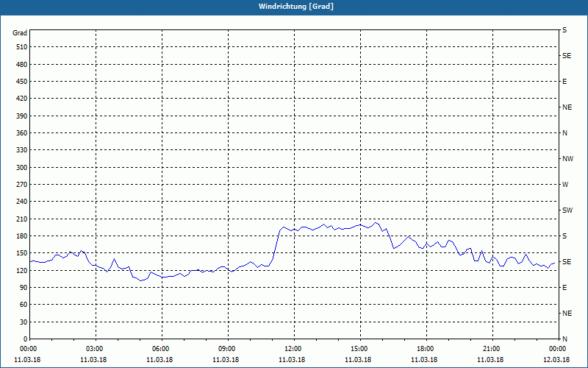Select the E compass label level with 450
This screenshot has height=368, width=588.
(x=564, y=82)
